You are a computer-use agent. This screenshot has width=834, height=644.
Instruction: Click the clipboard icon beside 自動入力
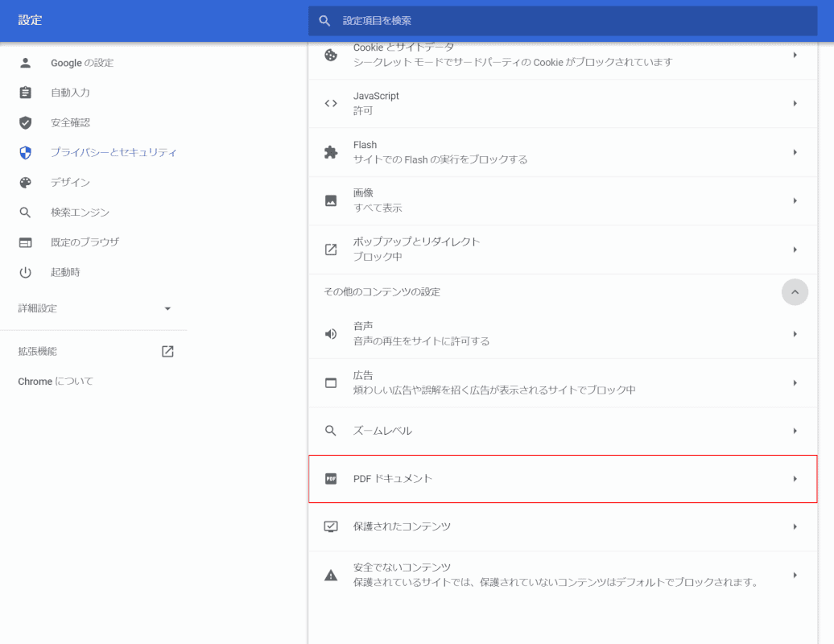coord(25,93)
